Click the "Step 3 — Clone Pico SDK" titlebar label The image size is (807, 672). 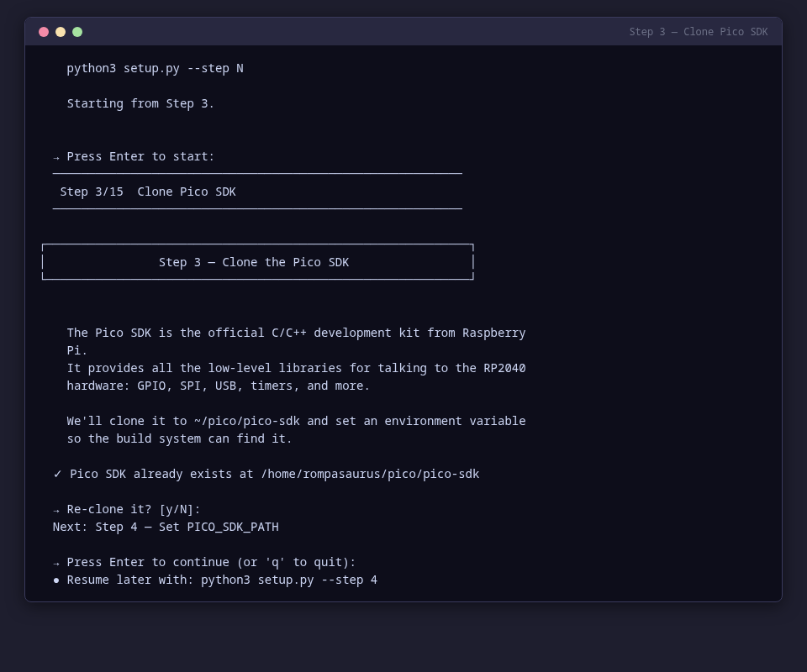[x=699, y=32]
